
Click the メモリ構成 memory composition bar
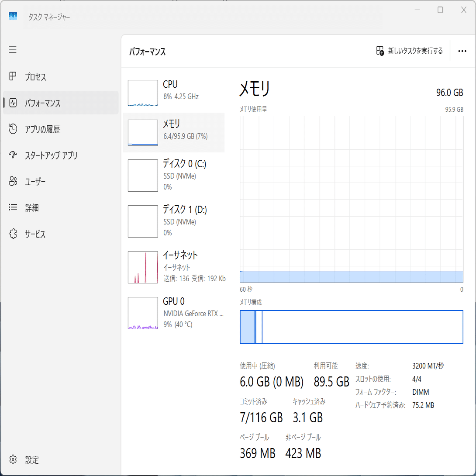(351, 327)
